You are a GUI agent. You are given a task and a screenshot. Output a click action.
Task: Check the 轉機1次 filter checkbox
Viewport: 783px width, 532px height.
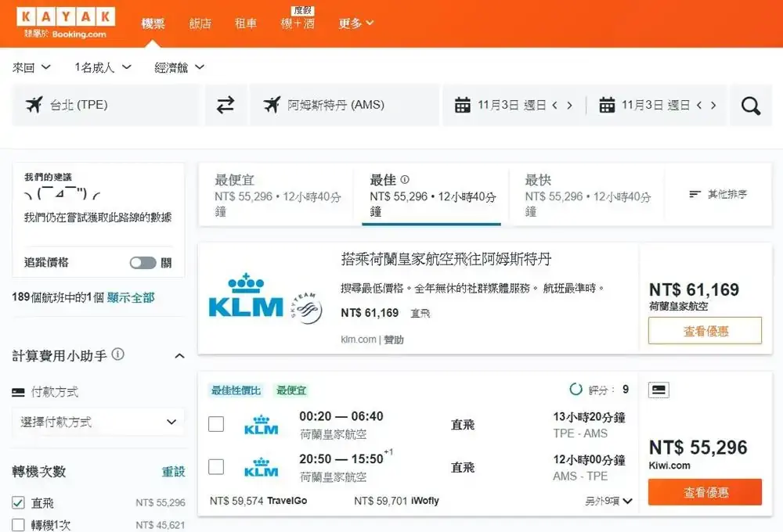[18, 525]
